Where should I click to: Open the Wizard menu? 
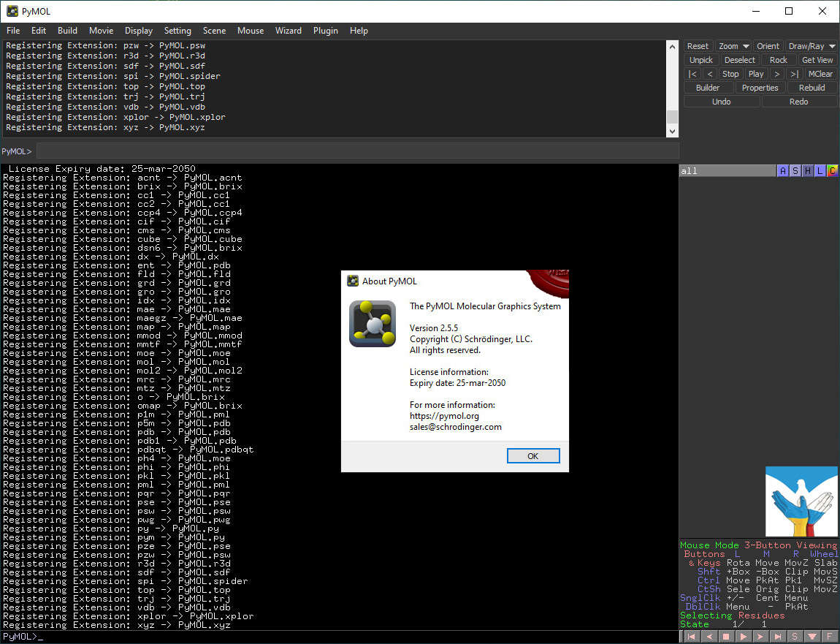click(289, 31)
